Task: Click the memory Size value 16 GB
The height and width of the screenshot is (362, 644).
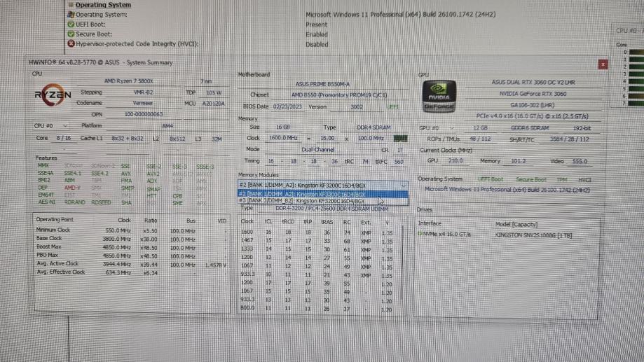Action: click(282, 127)
